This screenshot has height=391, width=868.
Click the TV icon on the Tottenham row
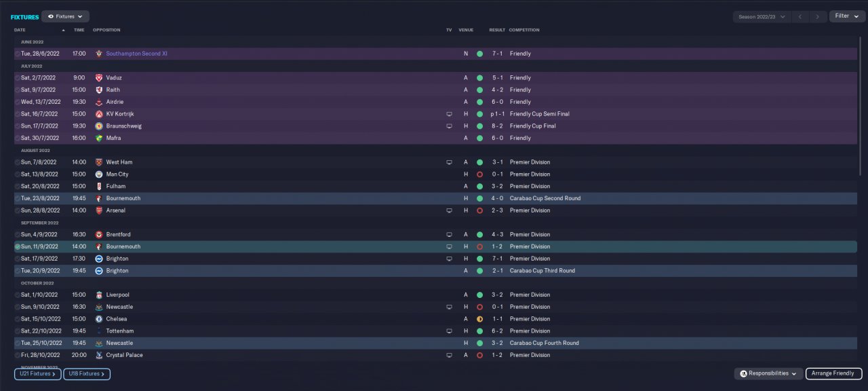pos(449,331)
